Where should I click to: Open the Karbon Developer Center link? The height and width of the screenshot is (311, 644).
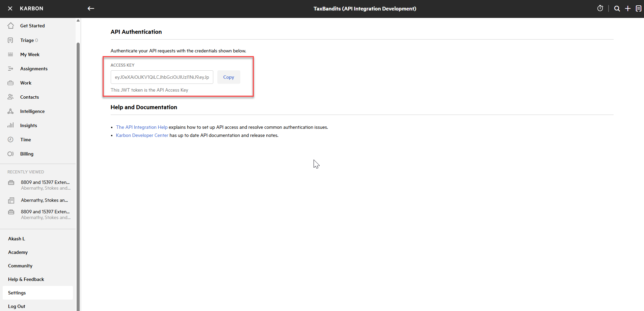(142, 135)
